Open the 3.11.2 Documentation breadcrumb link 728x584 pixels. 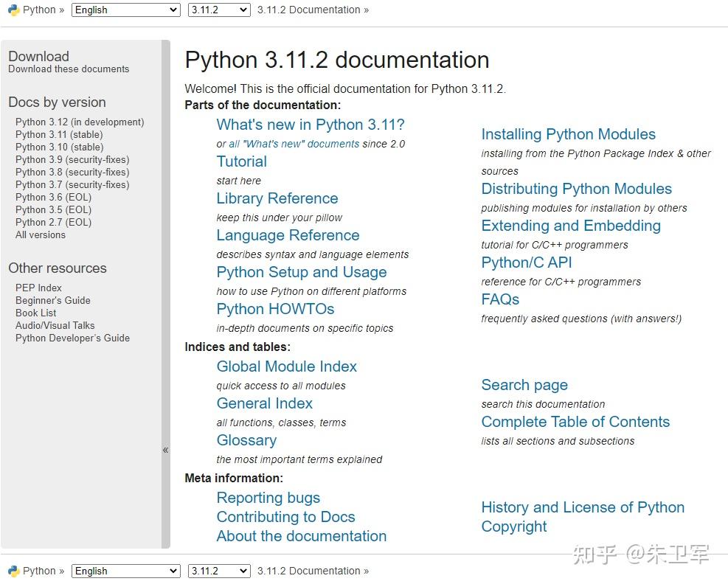(x=308, y=10)
